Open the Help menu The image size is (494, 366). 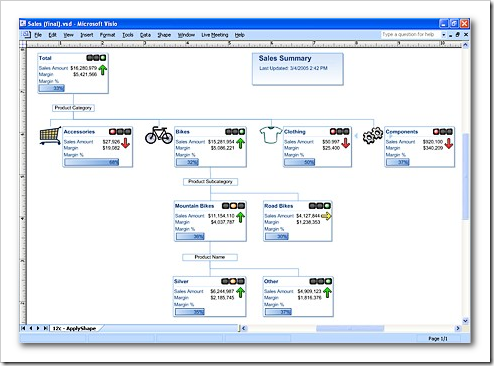pyautogui.click(x=239, y=35)
